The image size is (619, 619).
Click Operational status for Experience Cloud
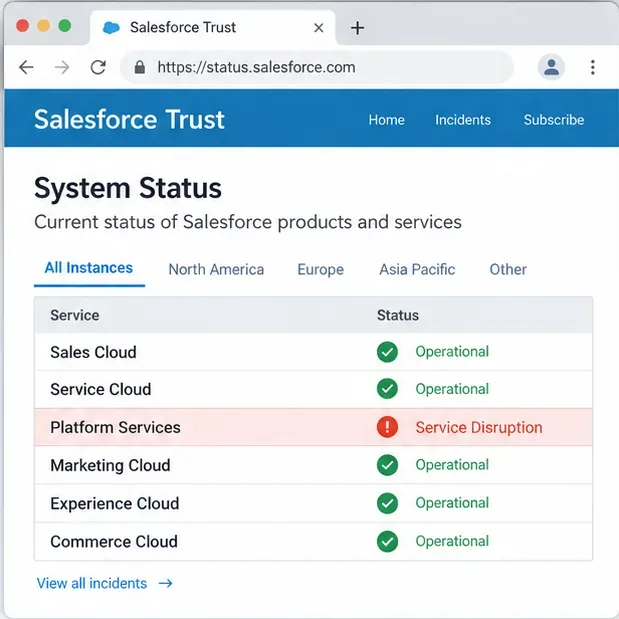(452, 503)
